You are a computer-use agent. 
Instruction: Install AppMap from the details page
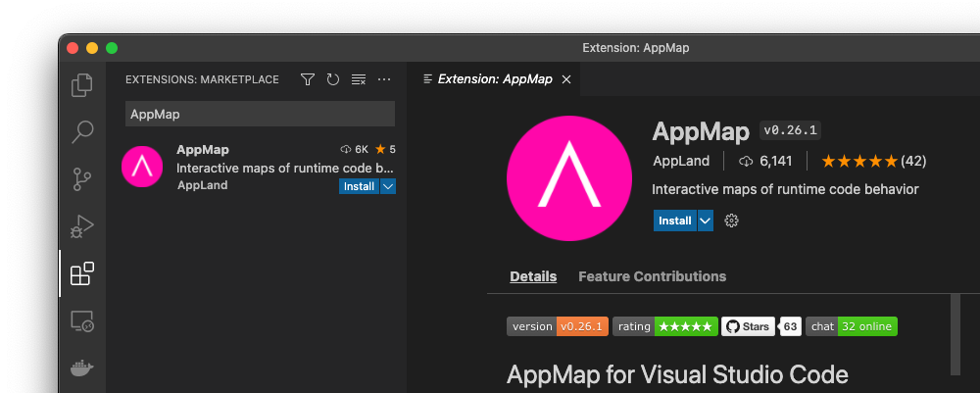click(674, 221)
